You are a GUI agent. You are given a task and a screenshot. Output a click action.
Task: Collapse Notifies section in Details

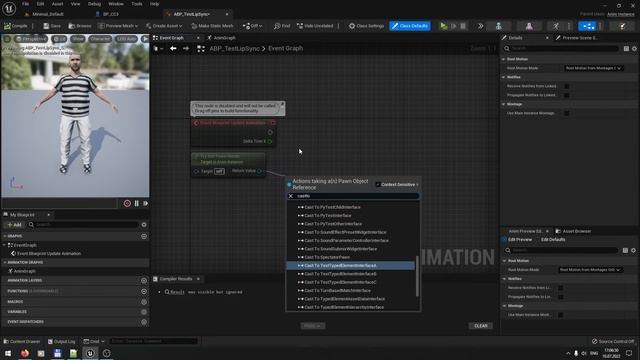point(504,77)
